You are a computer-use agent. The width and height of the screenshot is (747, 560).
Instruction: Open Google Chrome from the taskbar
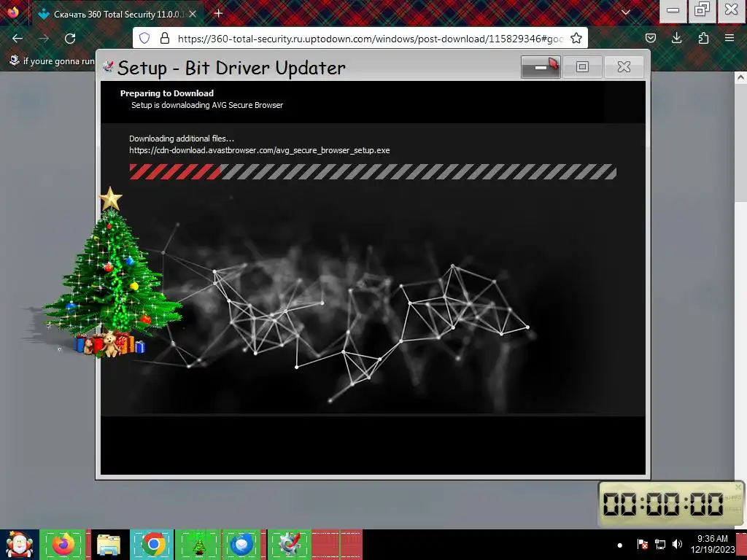(153, 545)
